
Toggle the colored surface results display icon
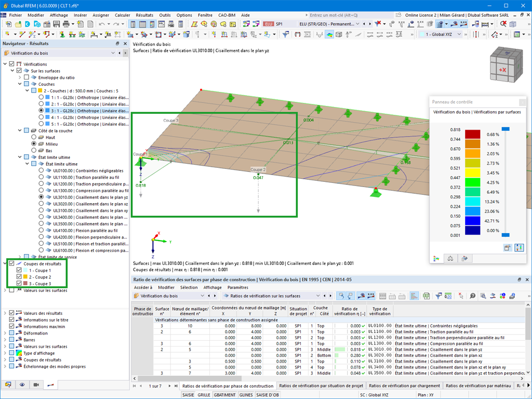pos(329,34)
